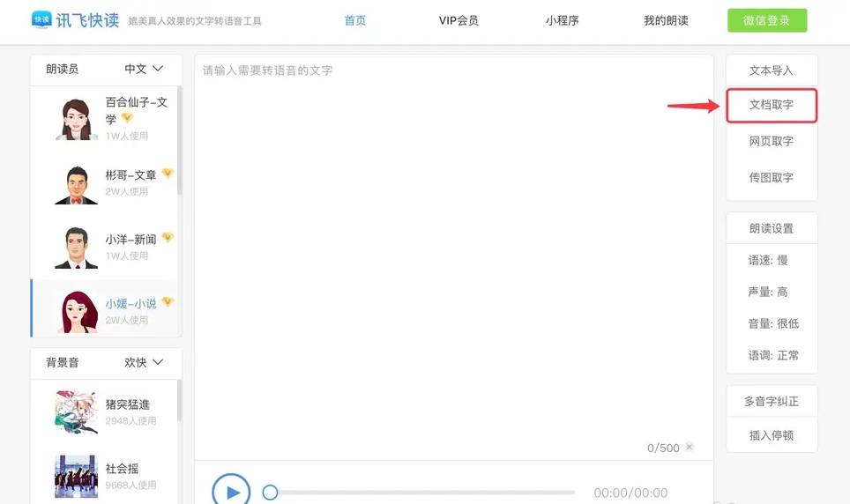The image size is (850, 504).
Task: Choose 社会摇 background music thumbnail
Action: point(76,477)
